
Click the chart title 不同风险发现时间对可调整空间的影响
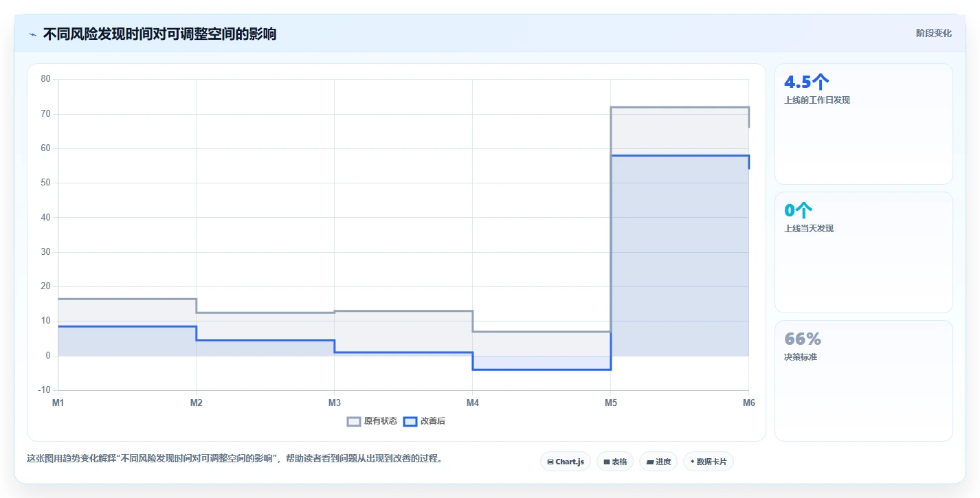click(x=159, y=34)
